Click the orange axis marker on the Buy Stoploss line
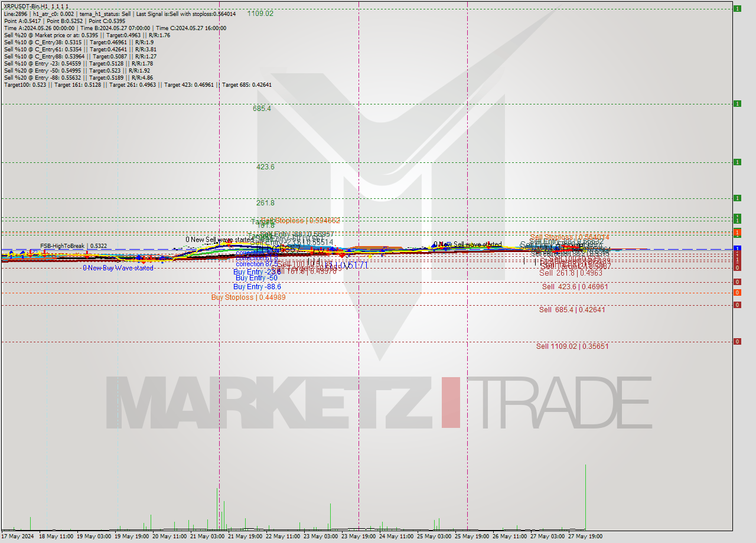This screenshot has width=756, height=543. [x=737, y=293]
